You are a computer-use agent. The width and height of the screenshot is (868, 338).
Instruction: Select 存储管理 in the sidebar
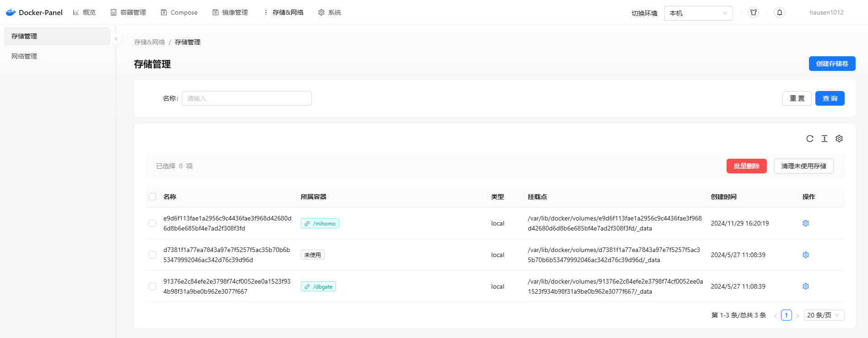(57, 36)
